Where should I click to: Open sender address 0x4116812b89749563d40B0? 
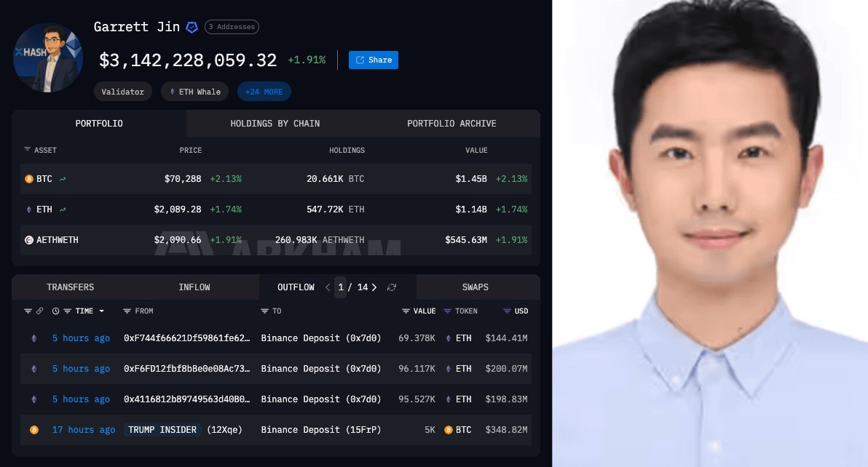coord(186,399)
